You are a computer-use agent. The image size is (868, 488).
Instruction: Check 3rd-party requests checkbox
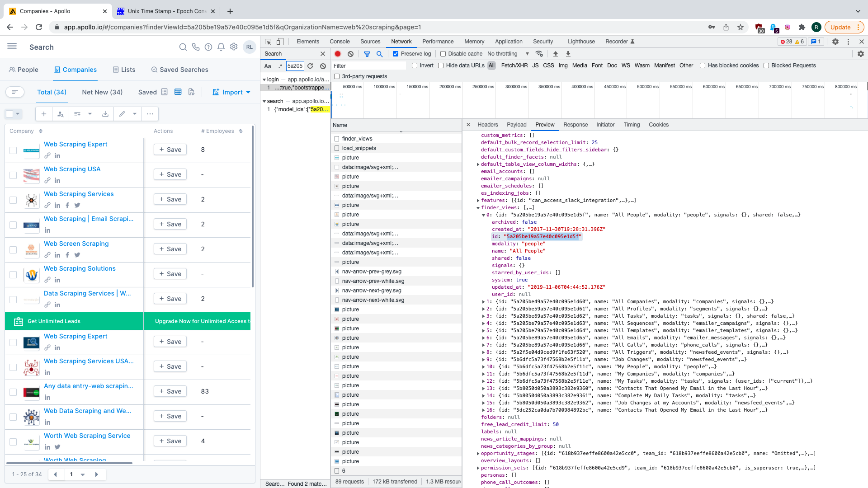point(337,76)
